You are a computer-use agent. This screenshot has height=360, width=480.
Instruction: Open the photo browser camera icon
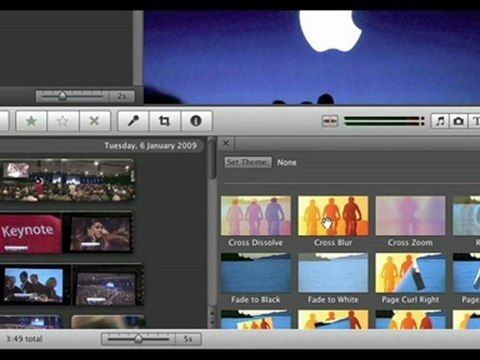point(458,121)
